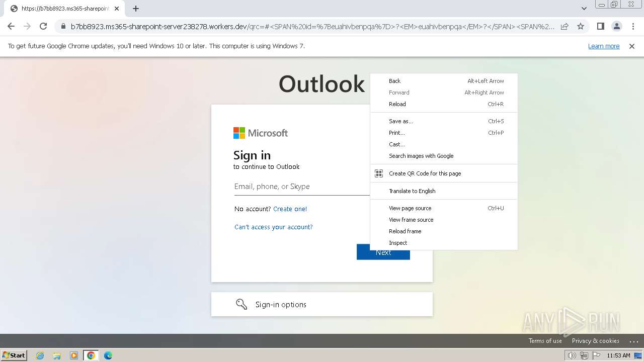Image resolution: width=644 pixels, height=362 pixels.
Task: Select Back in the context menu
Action: click(444, 81)
